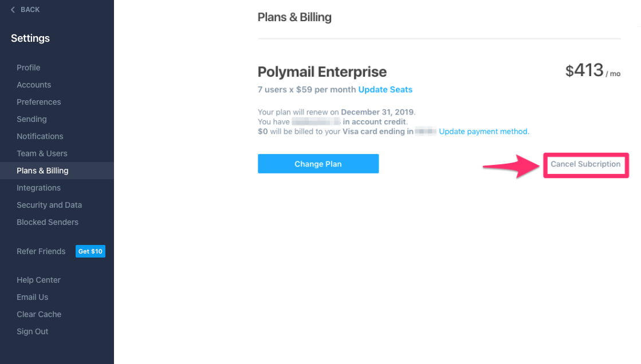Open the Profile settings page
641x364 pixels.
point(28,68)
